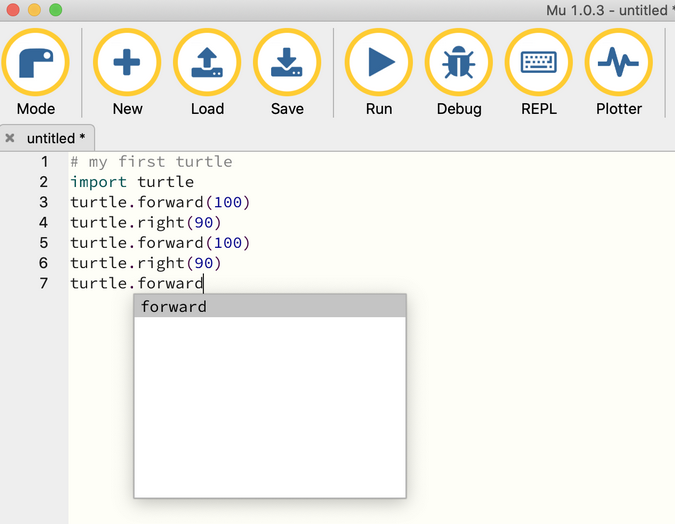Run the turtle script
Screen dimensions: 675x524
(x=378, y=62)
